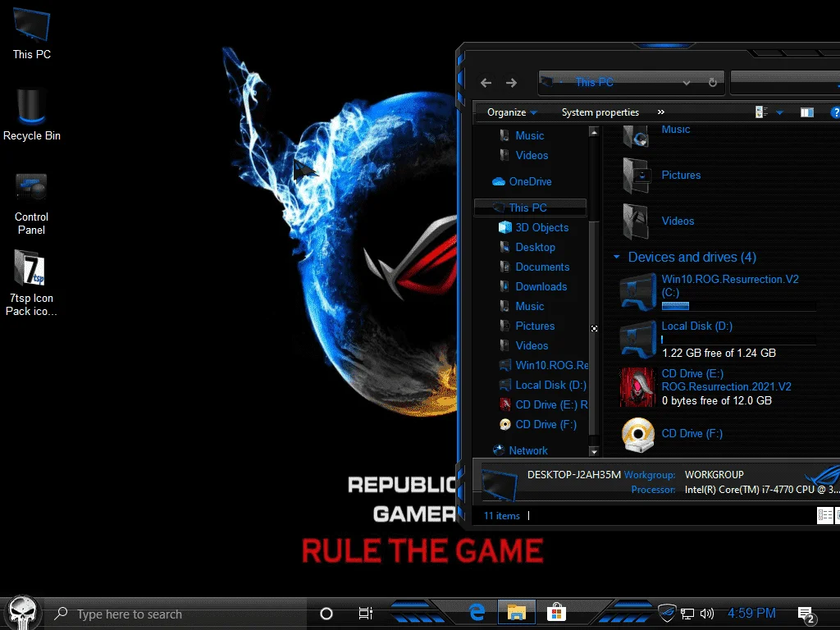This screenshot has height=630, width=840.
Task: Click the C: drive usage bar
Action: tap(739, 306)
